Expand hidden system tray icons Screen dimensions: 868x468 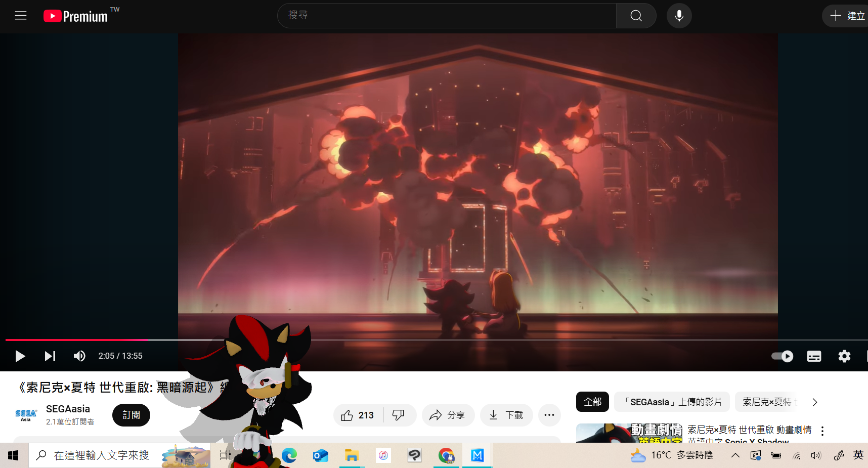click(735, 455)
